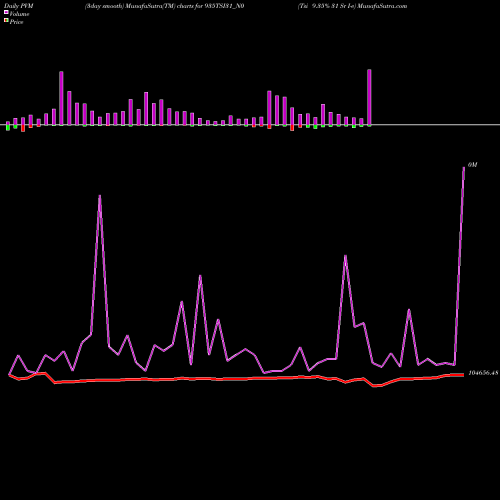This screenshot has width=500, height=500.
Task: Click the 0M volume axis label
Action: (x=473, y=165)
